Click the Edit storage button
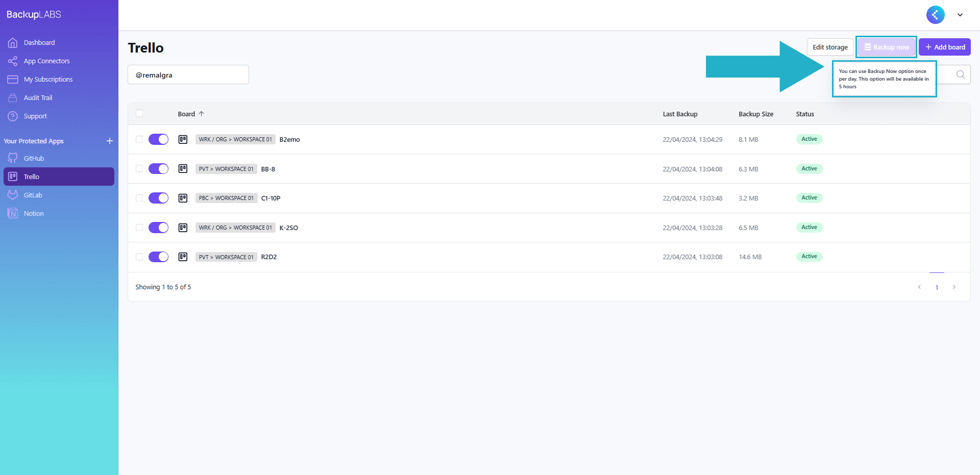Viewport: 980px width, 475px height. point(830,47)
